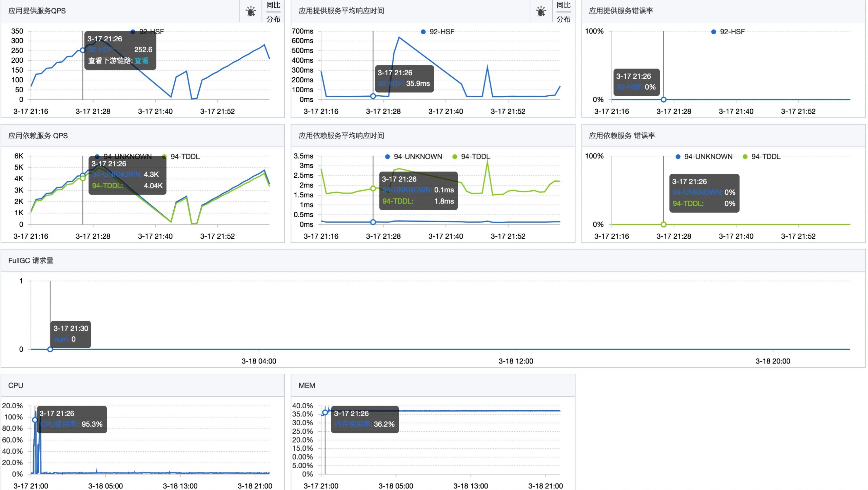Click green 94-TDDL legend dot in 依赖服务 错误率 chart
The width and height of the screenshot is (868, 490).
pyautogui.click(x=745, y=157)
